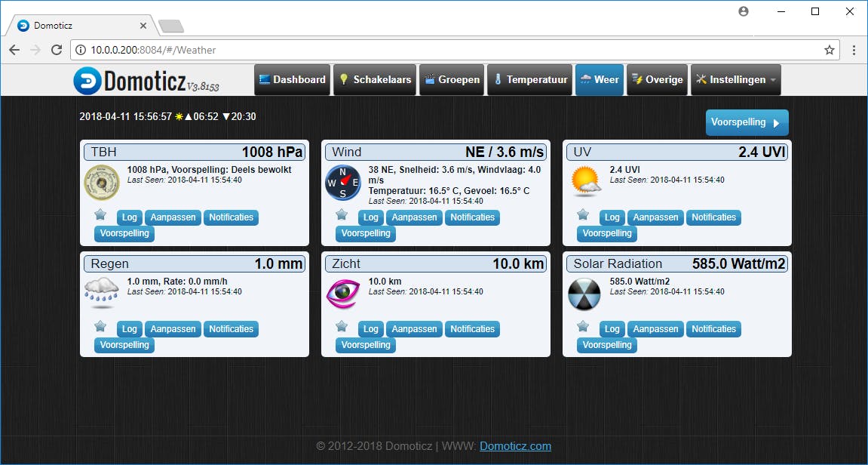Open Log for the TBH sensor
This screenshot has width=868, height=465.
[x=130, y=217]
